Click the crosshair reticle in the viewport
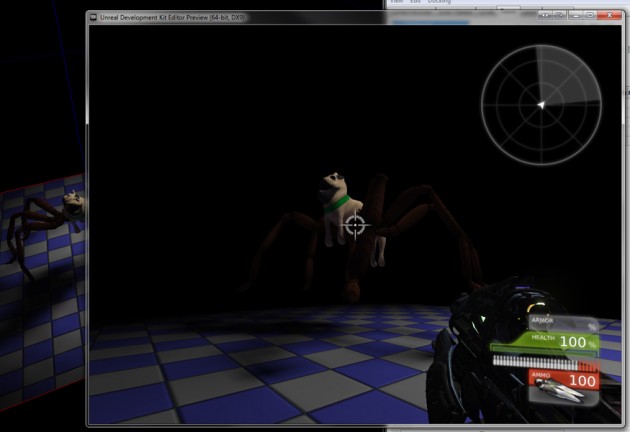 [354, 225]
